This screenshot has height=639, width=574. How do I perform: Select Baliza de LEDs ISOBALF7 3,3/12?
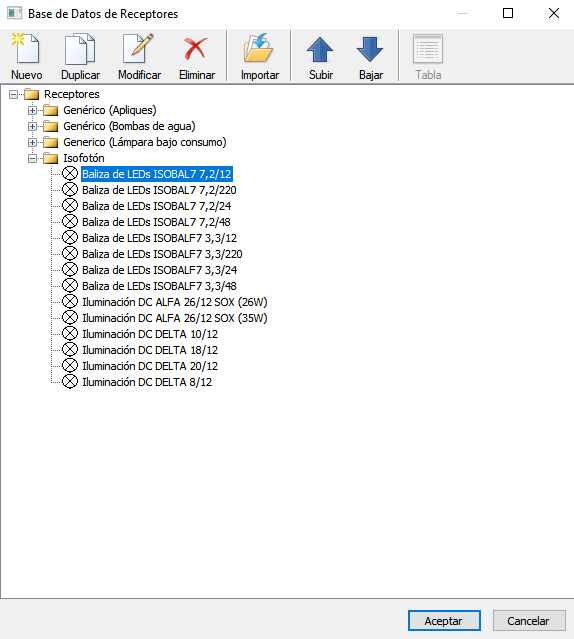coord(159,238)
